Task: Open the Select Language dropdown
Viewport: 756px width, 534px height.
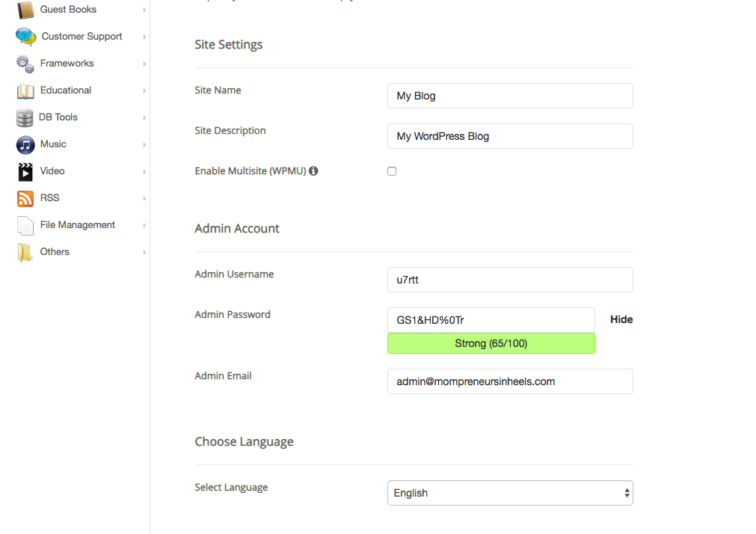Action: [x=510, y=493]
